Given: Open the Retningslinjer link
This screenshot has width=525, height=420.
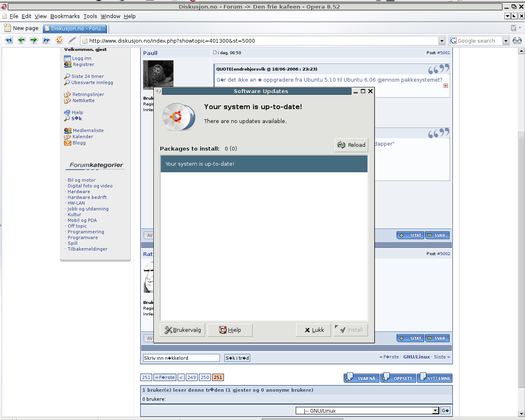Looking at the screenshot, I should (88, 94).
